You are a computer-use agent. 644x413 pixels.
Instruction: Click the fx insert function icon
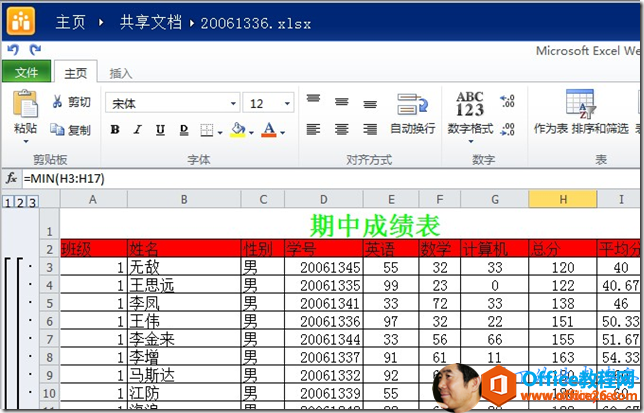pos(12,178)
